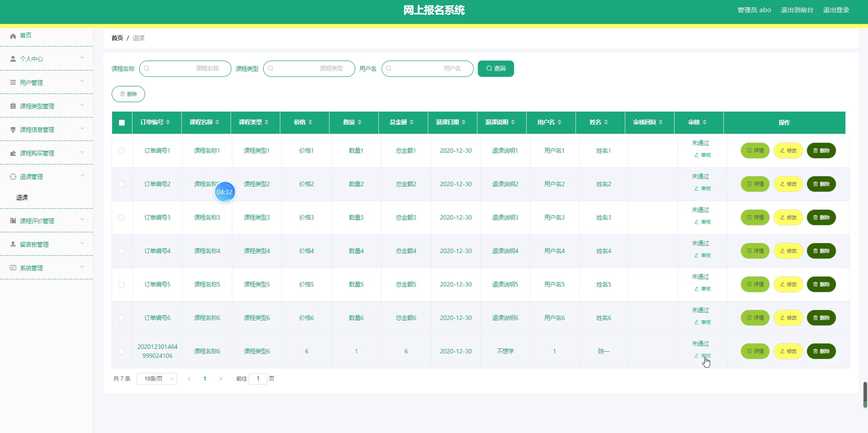
Task: Toggle the select-all checkbox in table header
Action: click(122, 123)
